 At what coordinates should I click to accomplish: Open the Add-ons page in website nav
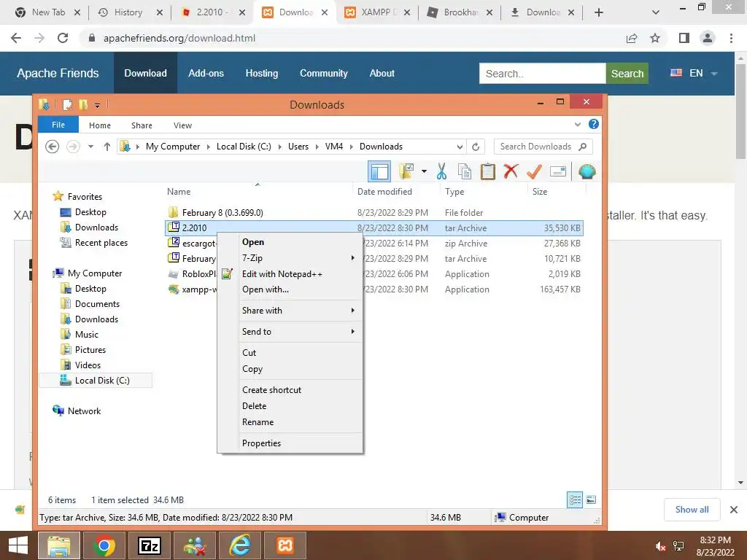click(x=206, y=74)
